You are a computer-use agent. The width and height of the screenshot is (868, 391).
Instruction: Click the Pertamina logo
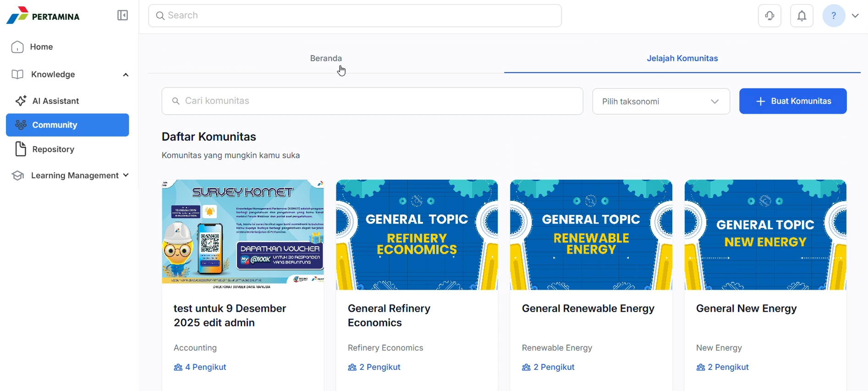pos(43,16)
